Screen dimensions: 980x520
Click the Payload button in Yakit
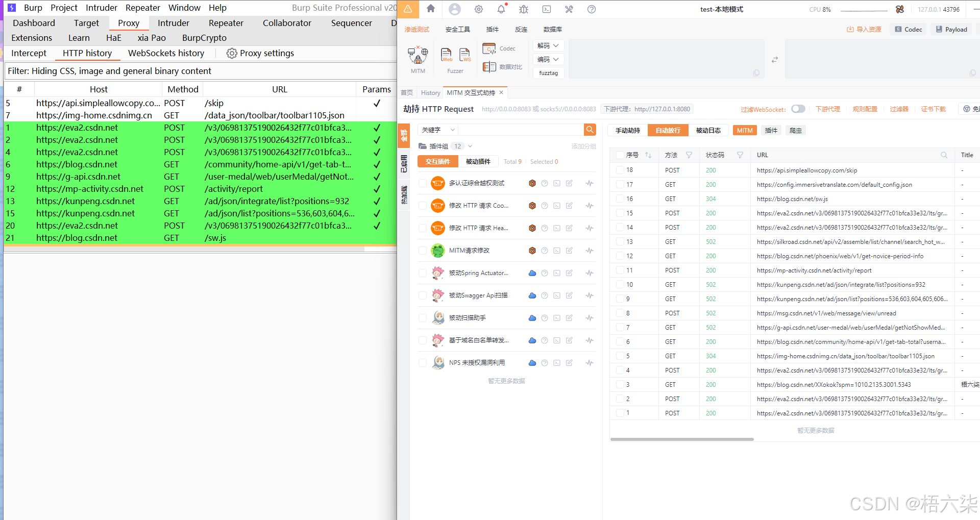click(x=951, y=29)
